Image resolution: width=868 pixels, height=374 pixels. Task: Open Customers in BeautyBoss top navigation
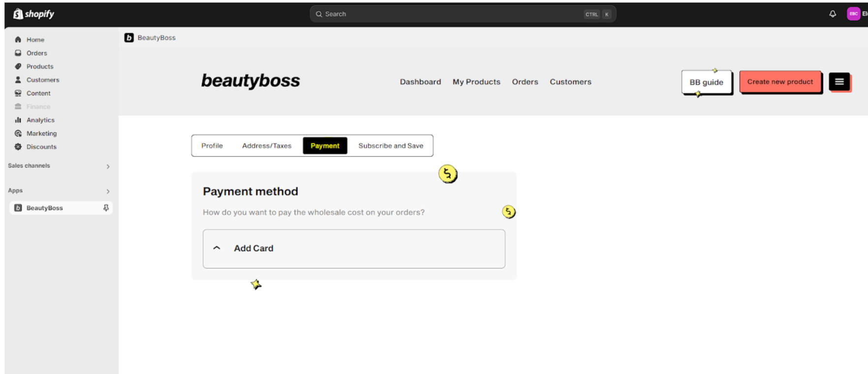click(570, 82)
